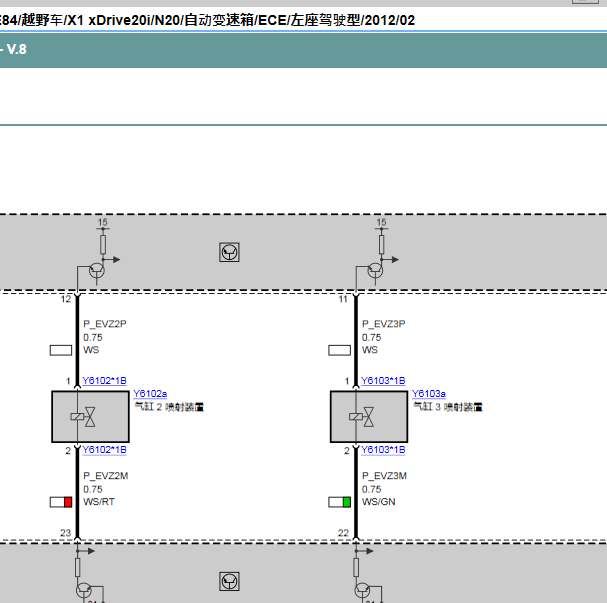Image resolution: width=607 pixels, height=603 pixels.
Task: Click the WS/GN wire color text
Action: tap(379, 502)
